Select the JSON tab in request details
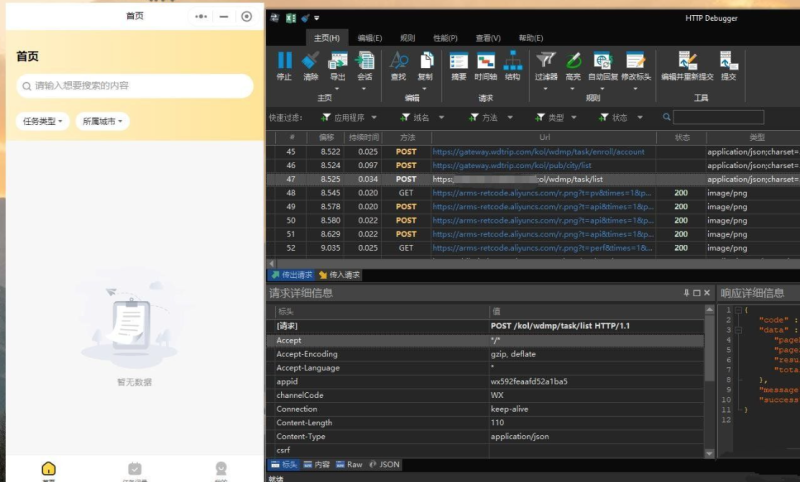 pos(384,465)
